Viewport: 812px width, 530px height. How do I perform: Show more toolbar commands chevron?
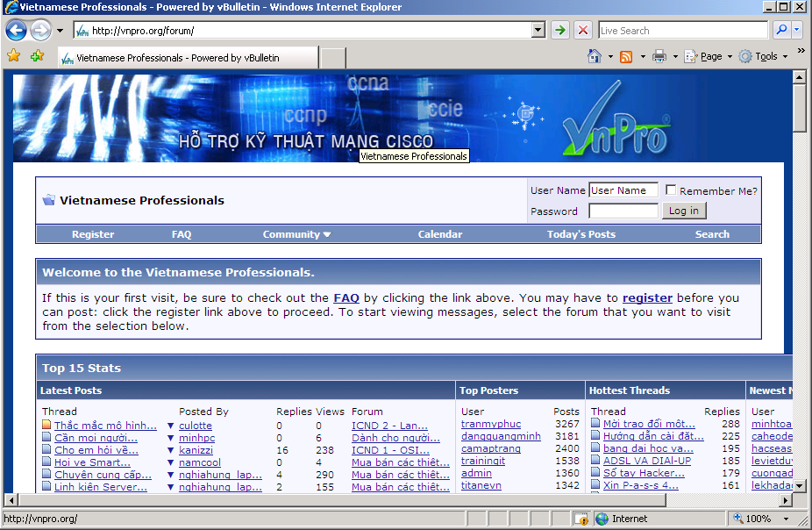801,51
